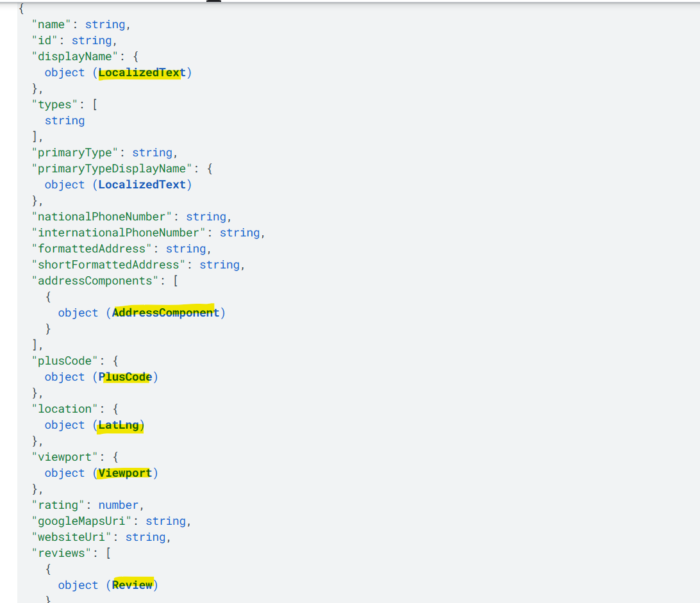
Task: Click the number type after "rating"
Action: [x=119, y=505]
